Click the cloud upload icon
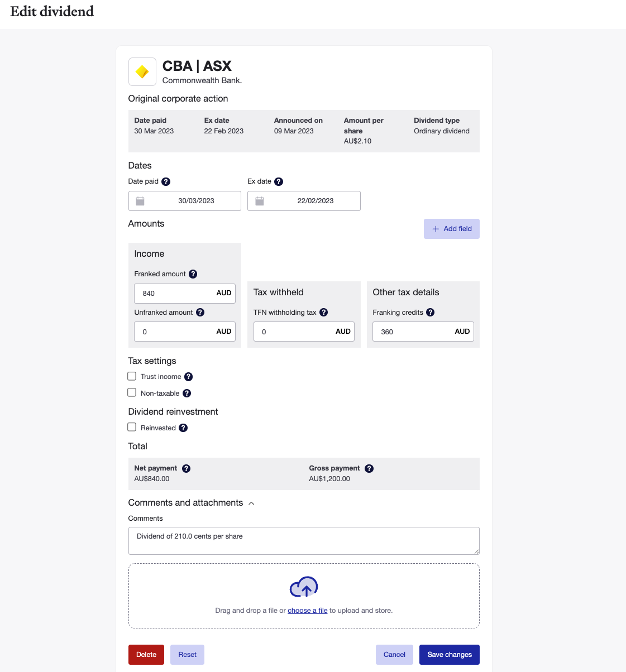 [x=304, y=587]
